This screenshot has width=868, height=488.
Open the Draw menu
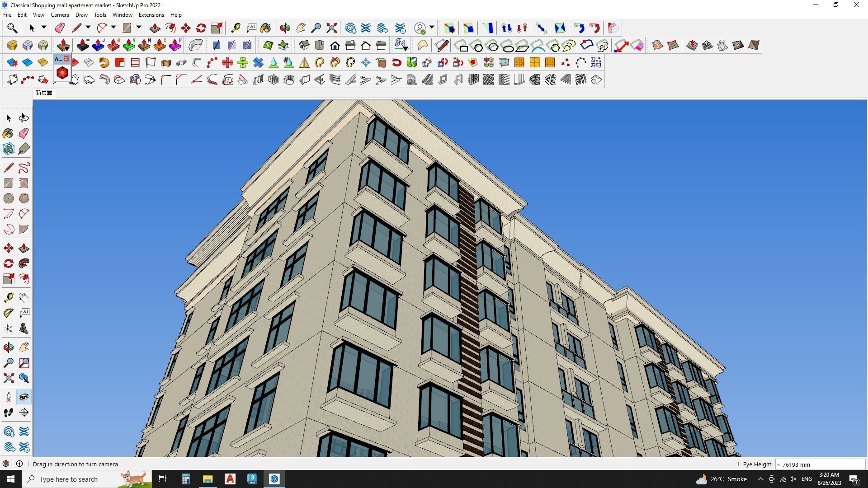pyautogui.click(x=81, y=15)
